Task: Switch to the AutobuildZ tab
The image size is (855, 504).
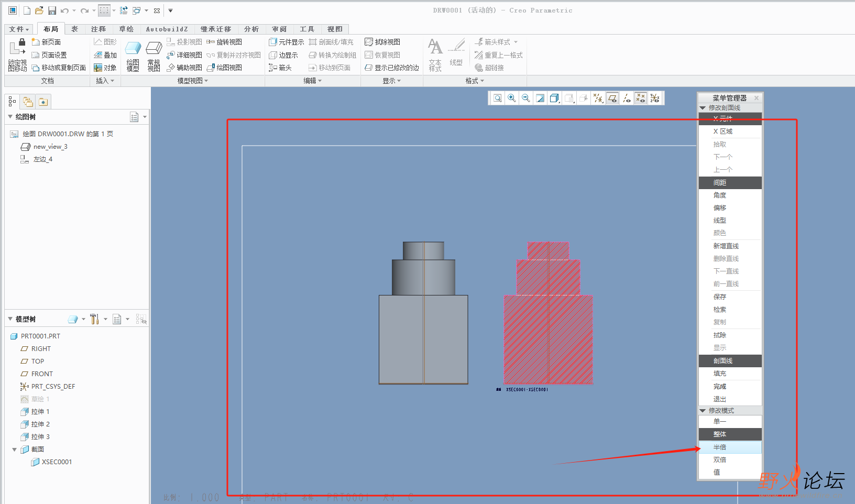Action: coord(167,29)
